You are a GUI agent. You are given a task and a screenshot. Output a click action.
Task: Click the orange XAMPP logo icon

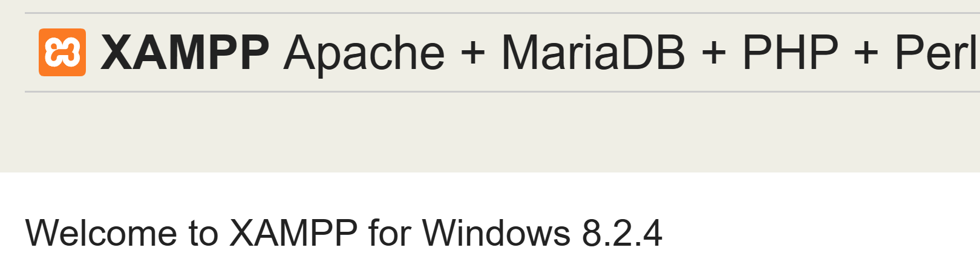(x=62, y=52)
